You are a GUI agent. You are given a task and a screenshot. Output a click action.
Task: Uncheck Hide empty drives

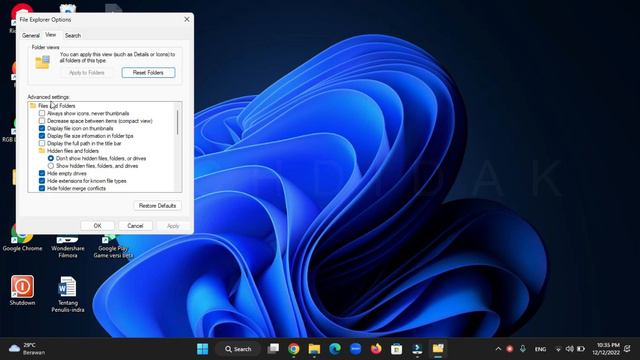click(42, 173)
